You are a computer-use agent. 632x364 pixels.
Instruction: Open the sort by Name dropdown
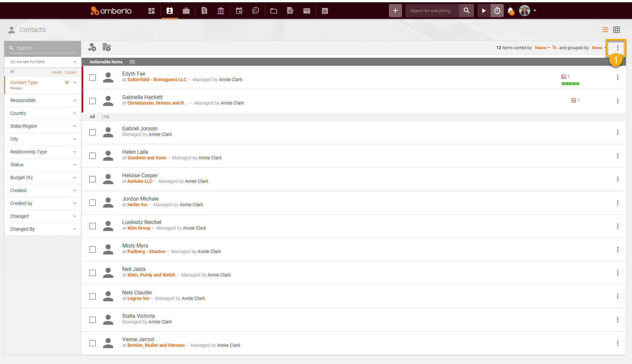click(542, 48)
